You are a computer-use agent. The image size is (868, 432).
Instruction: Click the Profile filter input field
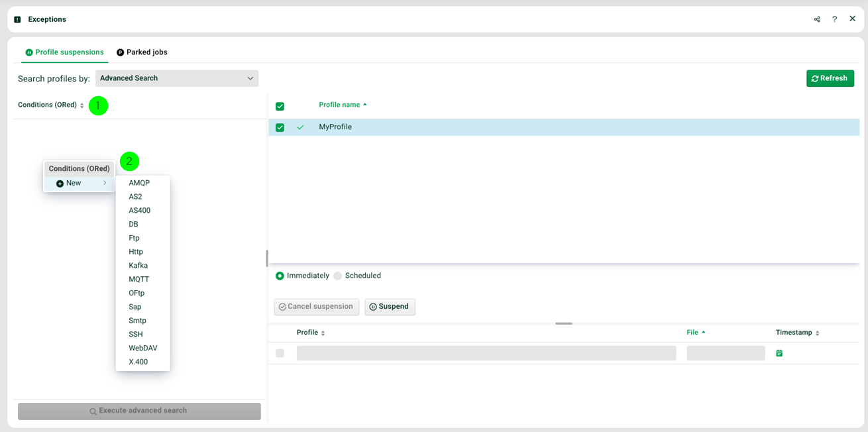pyautogui.click(x=486, y=353)
